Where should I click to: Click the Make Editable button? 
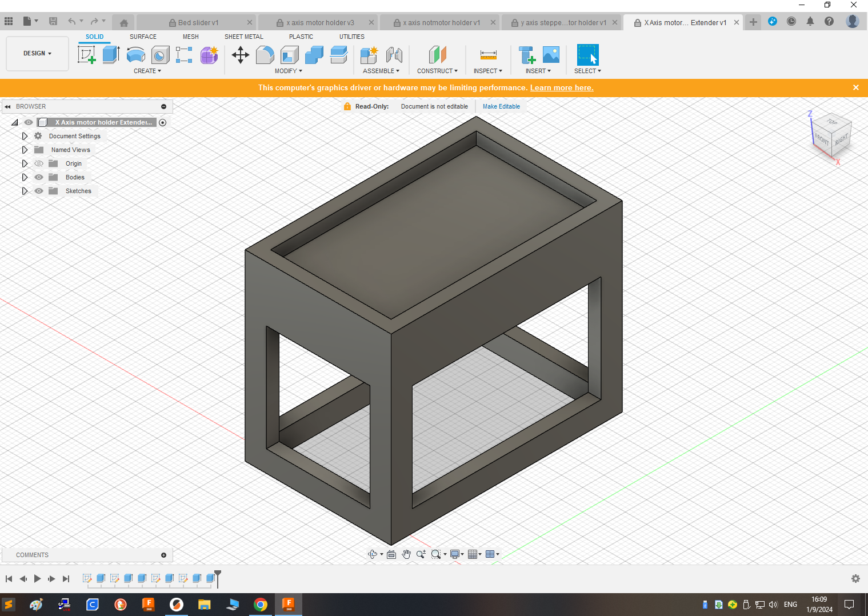click(x=501, y=106)
